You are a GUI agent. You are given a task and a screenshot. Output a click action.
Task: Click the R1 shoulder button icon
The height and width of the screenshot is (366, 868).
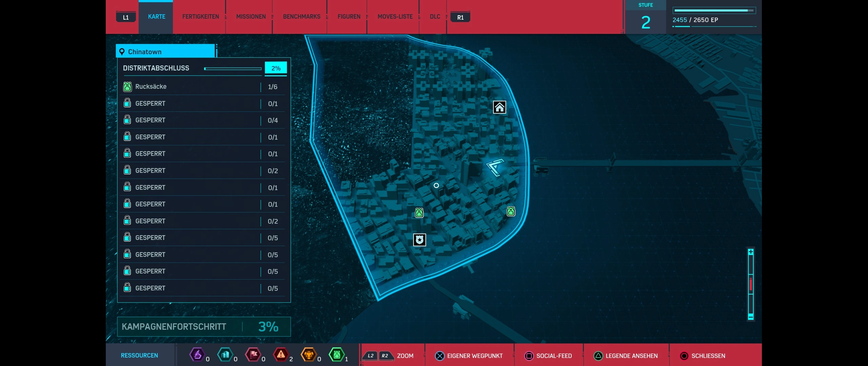click(x=460, y=17)
